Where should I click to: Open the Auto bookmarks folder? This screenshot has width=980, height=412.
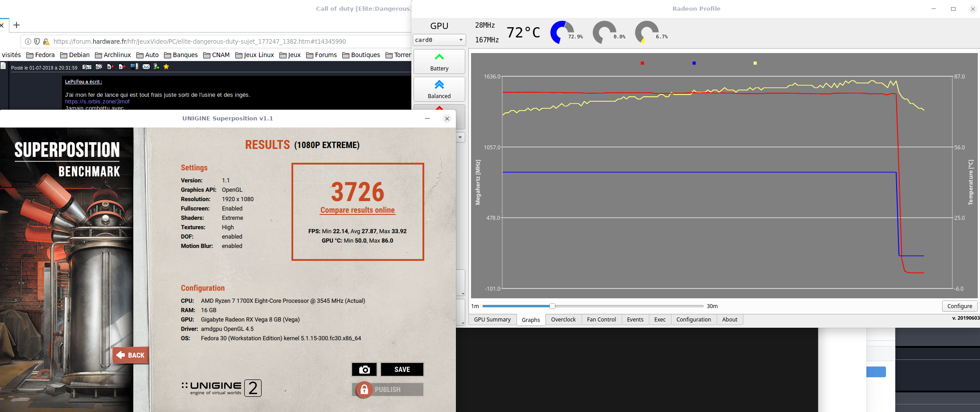(x=148, y=55)
